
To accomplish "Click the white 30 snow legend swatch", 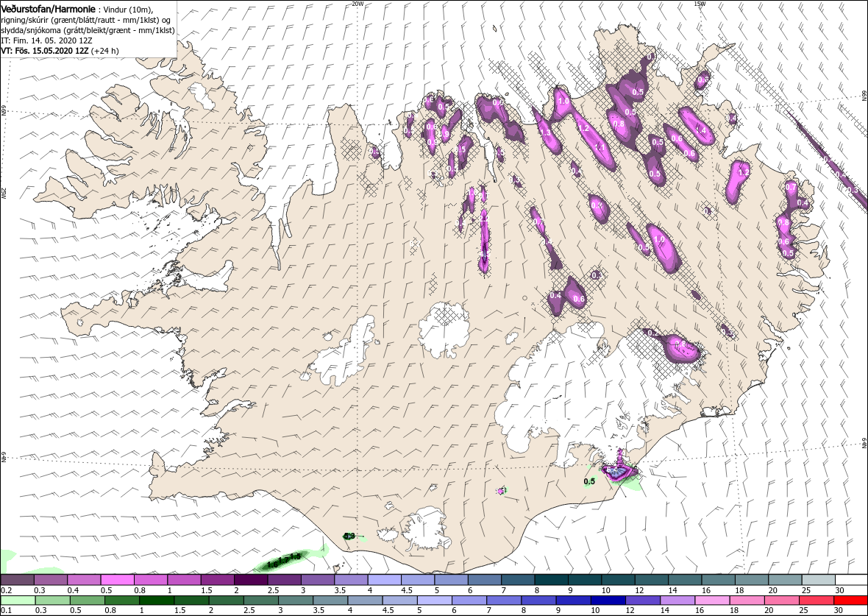I will pyautogui.click(x=851, y=579).
